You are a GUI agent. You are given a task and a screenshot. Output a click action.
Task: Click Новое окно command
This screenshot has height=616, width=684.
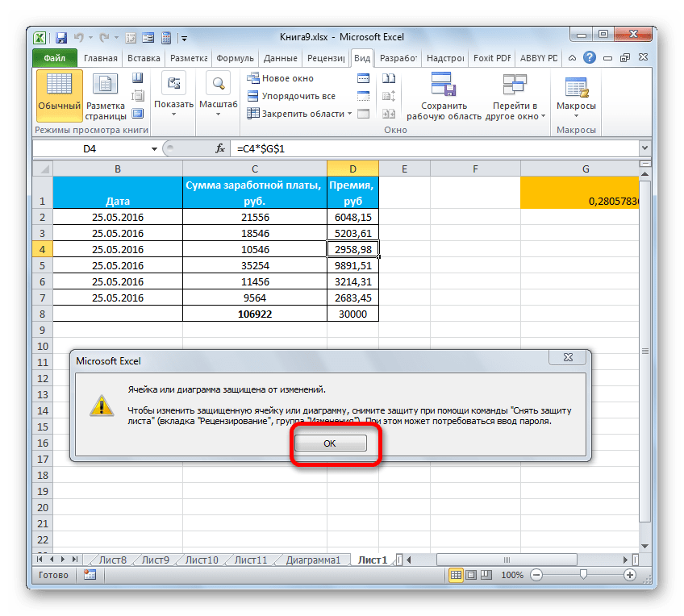[x=280, y=78]
